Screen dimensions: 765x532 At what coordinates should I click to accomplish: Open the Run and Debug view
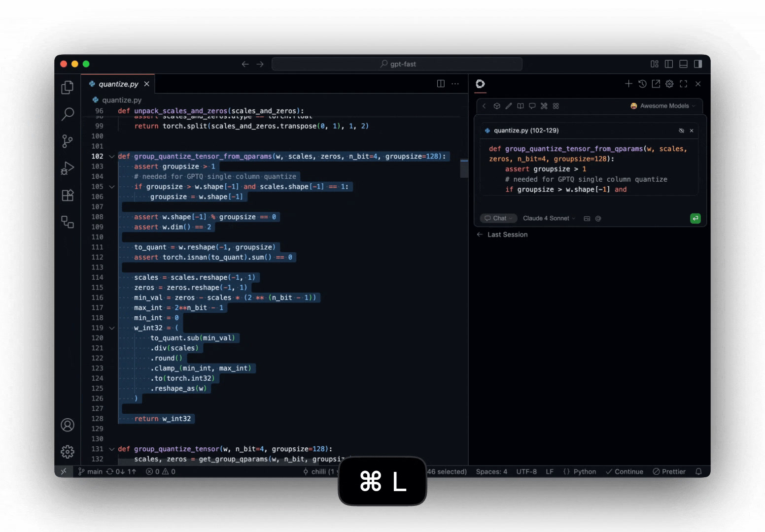coord(68,168)
